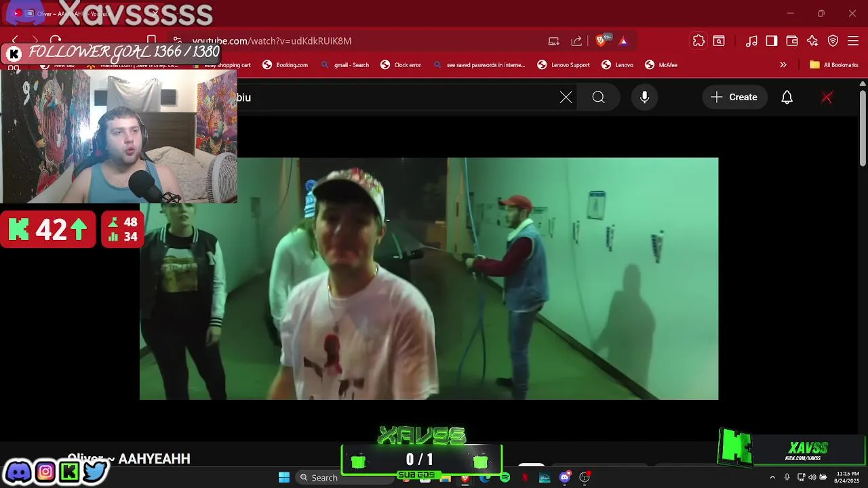The image size is (868, 488).
Task: Click the system tray volume speaker icon
Action: tap(812, 477)
